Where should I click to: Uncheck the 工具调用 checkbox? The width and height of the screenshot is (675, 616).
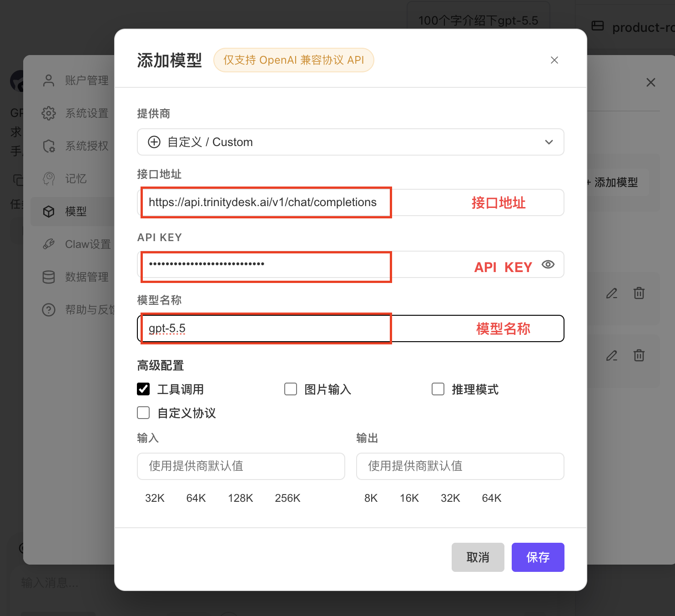pyautogui.click(x=143, y=389)
